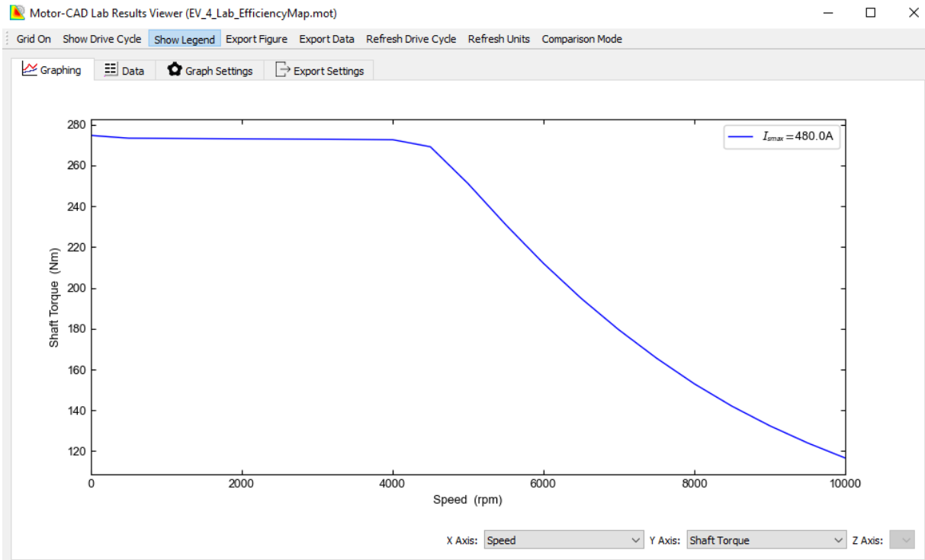925x560 pixels.
Task: Minimize the Lab Results Viewer window
Action: (828, 13)
